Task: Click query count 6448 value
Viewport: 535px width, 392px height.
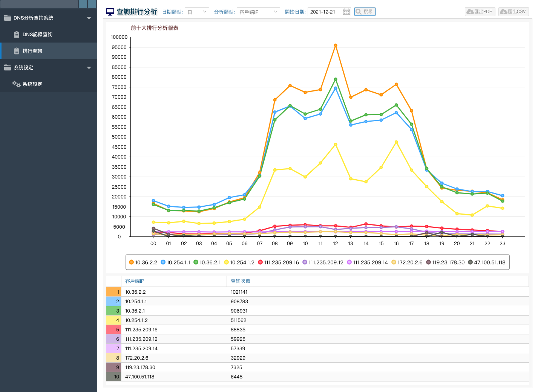Action: 237,377
